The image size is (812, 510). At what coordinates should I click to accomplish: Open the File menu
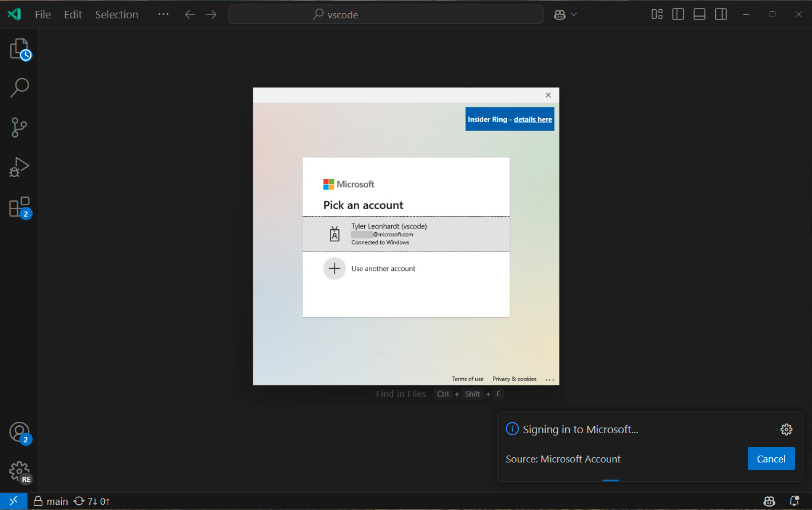tap(42, 14)
